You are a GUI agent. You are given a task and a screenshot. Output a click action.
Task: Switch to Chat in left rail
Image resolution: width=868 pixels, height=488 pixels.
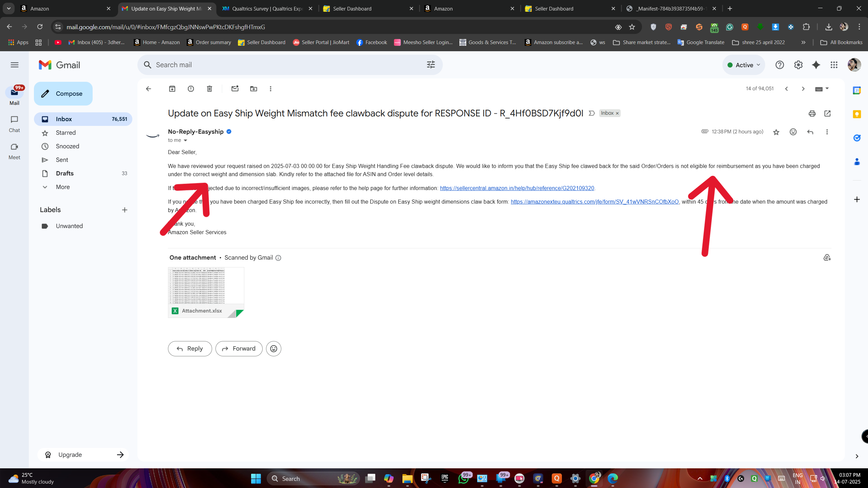[14, 124]
